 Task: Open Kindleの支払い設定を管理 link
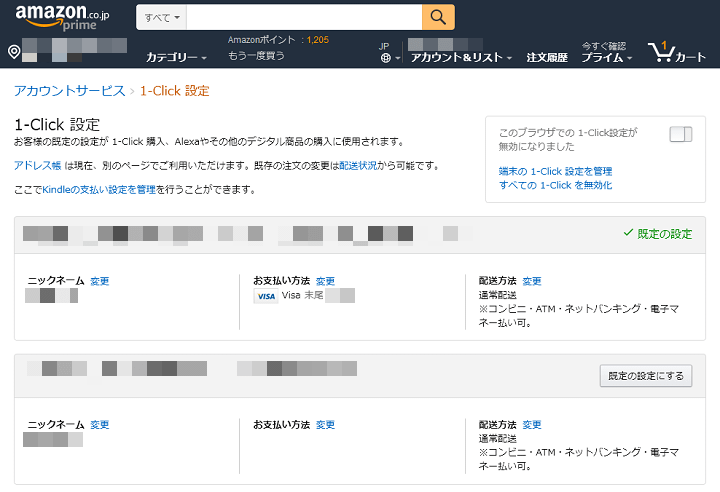point(99,189)
